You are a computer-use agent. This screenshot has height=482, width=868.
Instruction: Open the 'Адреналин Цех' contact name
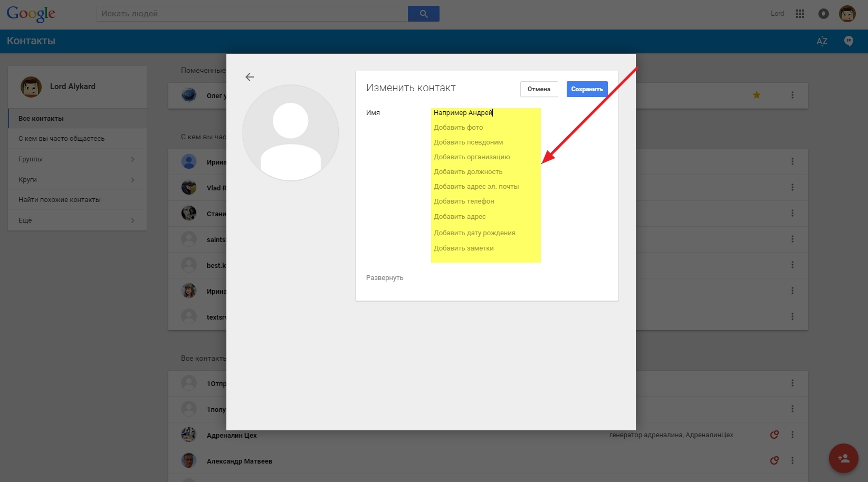coord(232,436)
